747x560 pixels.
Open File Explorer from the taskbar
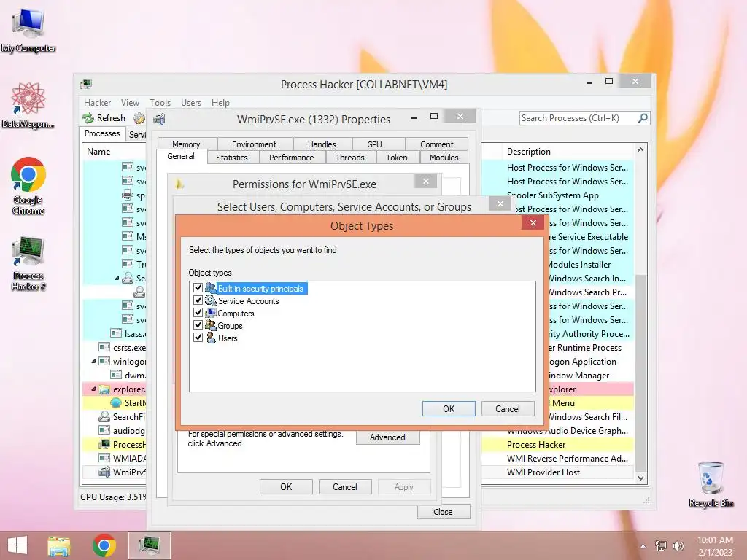(59, 545)
